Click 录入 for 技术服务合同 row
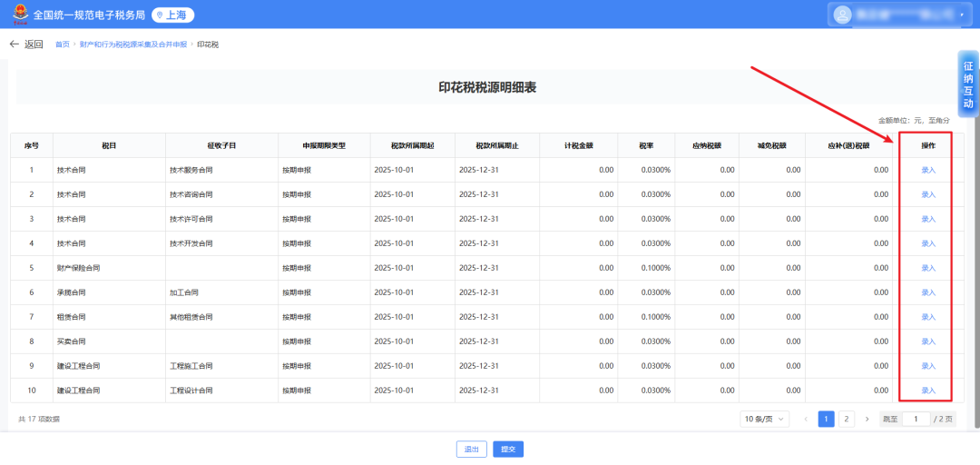980x465 pixels. click(x=928, y=170)
